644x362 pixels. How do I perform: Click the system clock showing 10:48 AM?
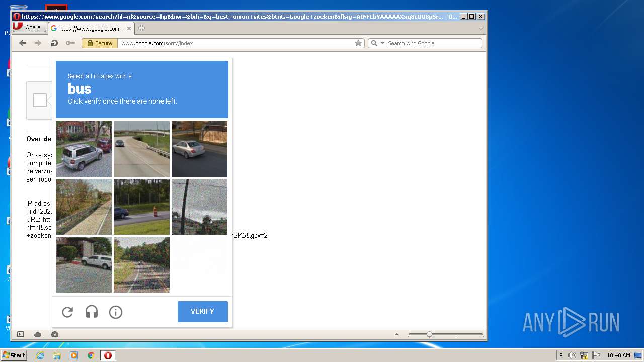point(618,355)
